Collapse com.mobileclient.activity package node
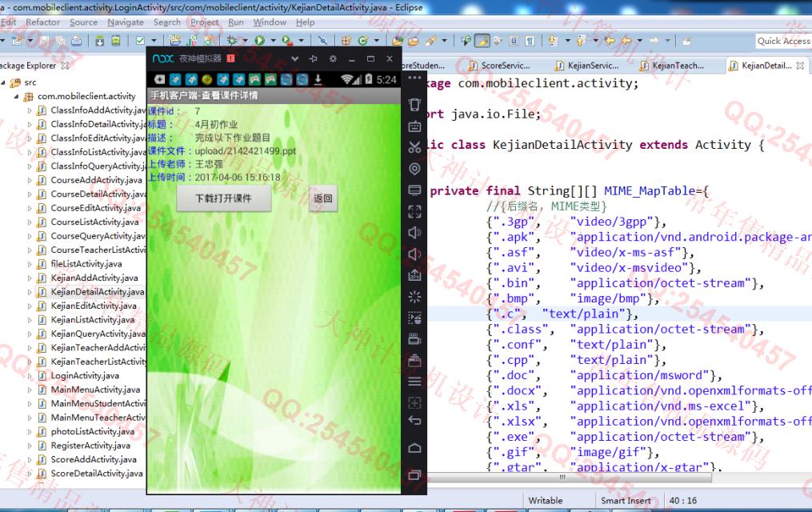The width and height of the screenshot is (812, 512). (16, 96)
